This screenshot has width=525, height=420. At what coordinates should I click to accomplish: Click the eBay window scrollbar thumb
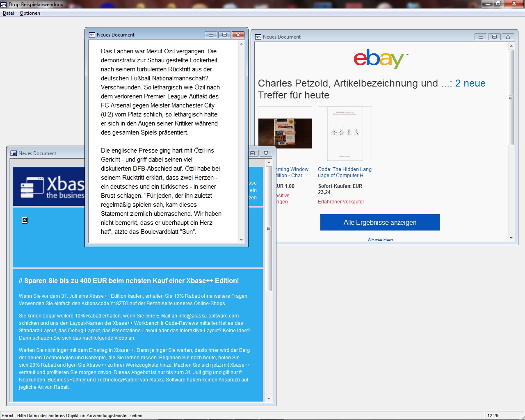click(x=511, y=97)
